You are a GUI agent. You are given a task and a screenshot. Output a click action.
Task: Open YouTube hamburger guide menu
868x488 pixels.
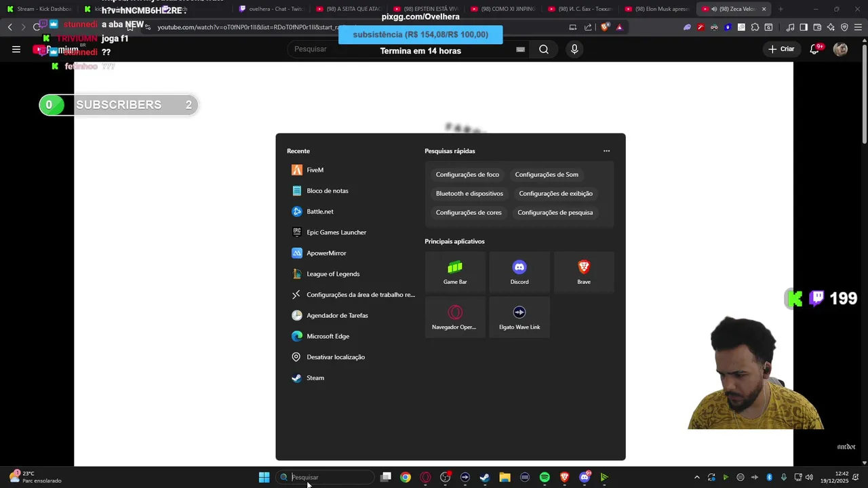coord(16,49)
